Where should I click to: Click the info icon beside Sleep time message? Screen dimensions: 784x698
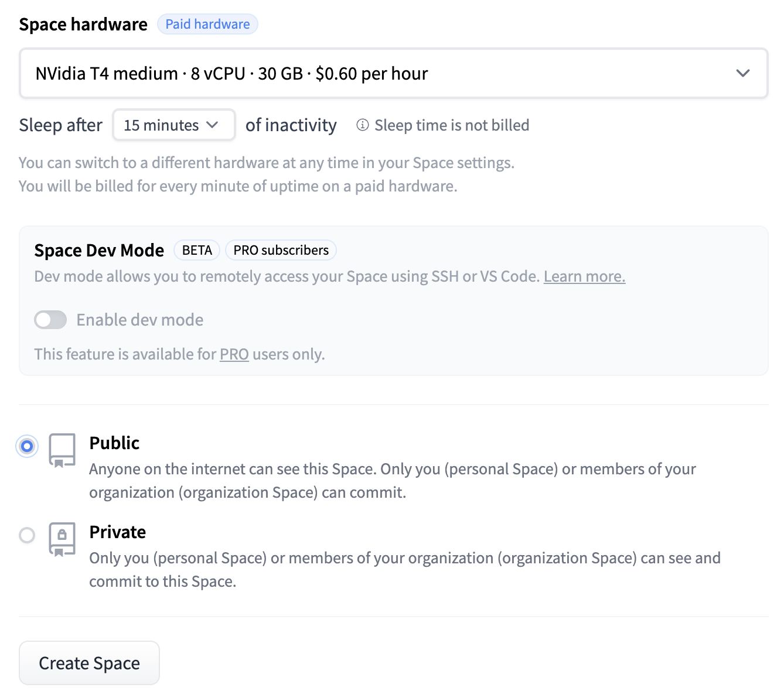363,124
